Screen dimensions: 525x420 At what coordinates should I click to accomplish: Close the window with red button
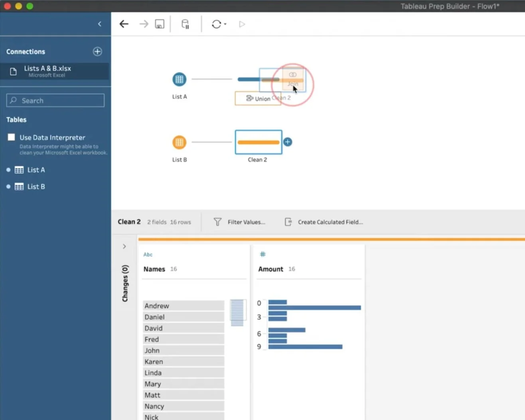[x=7, y=6]
